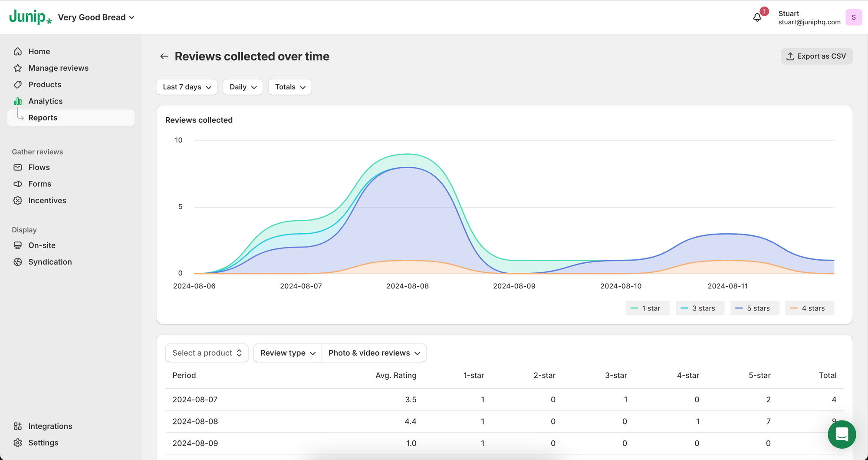Open Forms under Gather reviews
This screenshot has width=868, height=460.
tap(39, 184)
